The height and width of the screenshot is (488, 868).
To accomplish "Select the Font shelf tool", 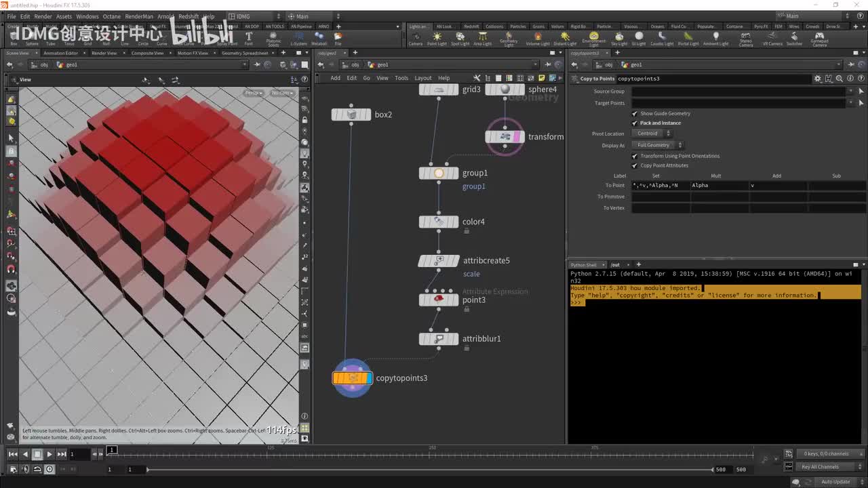I will coord(248,38).
